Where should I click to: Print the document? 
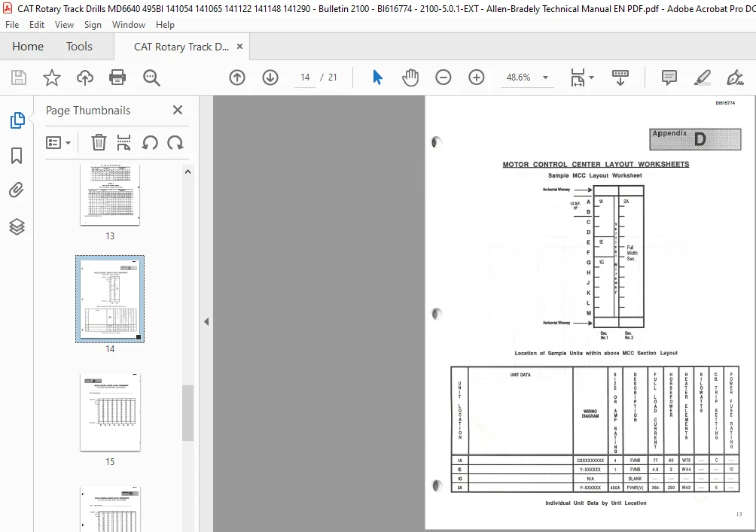tap(117, 78)
